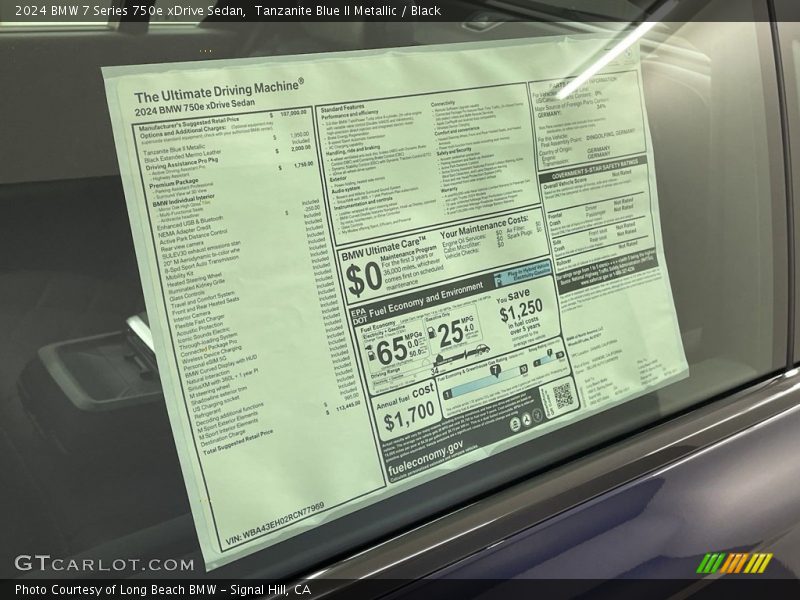Click 'SiriusXM with 360L + 1 year' line
The width and height of the screenshot is (800, 600).
(223, 381)
